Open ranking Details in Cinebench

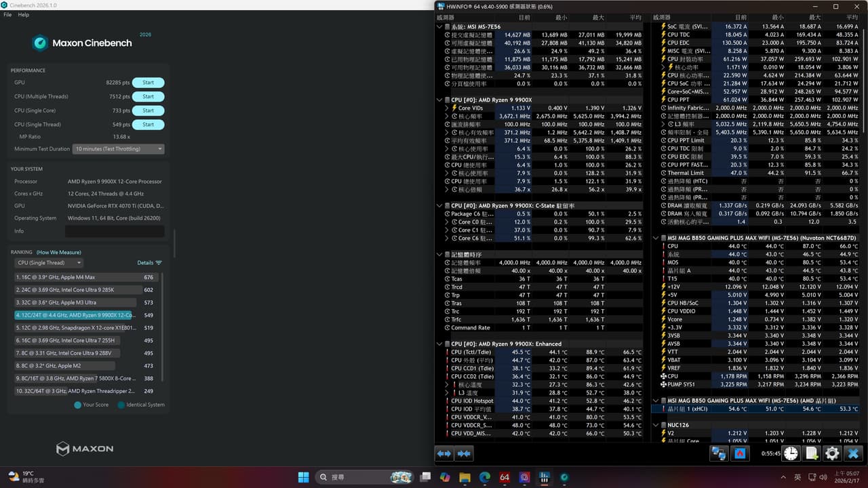pos(149,262)
